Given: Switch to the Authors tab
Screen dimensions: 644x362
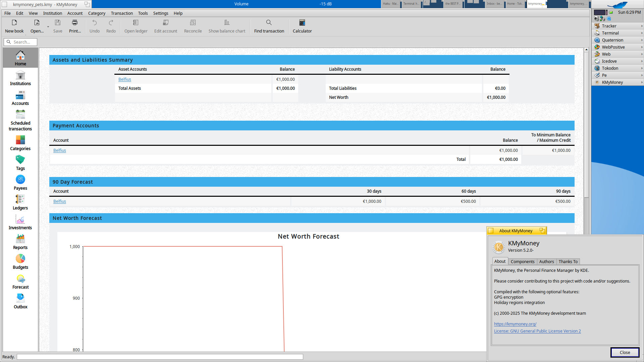Looking at the screenshot, I should point(546,261).
